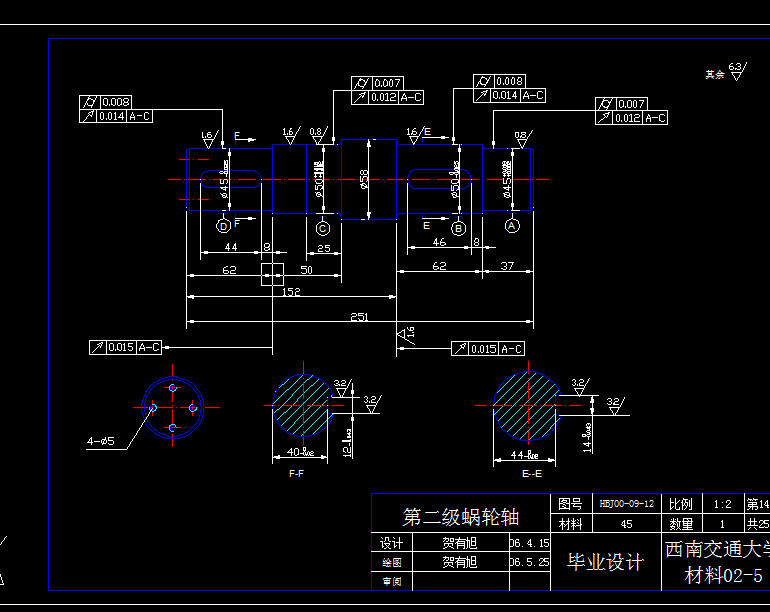Click the 审阅 label in title block
Viewport: 770px width, 612px height.
[391, 582]
